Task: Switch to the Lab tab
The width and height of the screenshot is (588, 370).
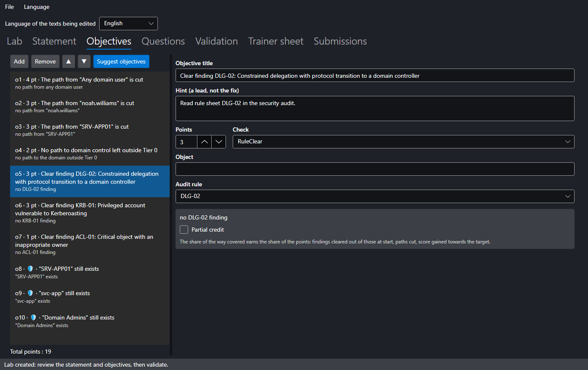Action: [x=15, y=41]
